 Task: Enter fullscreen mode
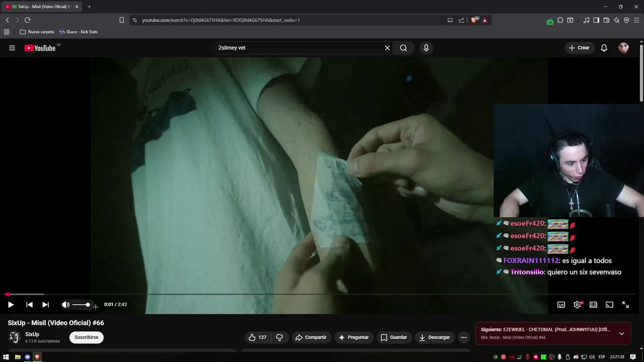click(x=625, y=305)
